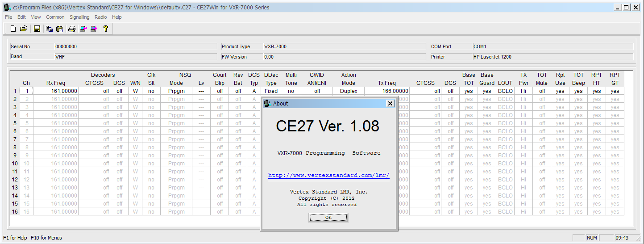Click the yellow question mark help icon
The height and width of the screenshot is (244, 644).
click(x=106, y=29)
